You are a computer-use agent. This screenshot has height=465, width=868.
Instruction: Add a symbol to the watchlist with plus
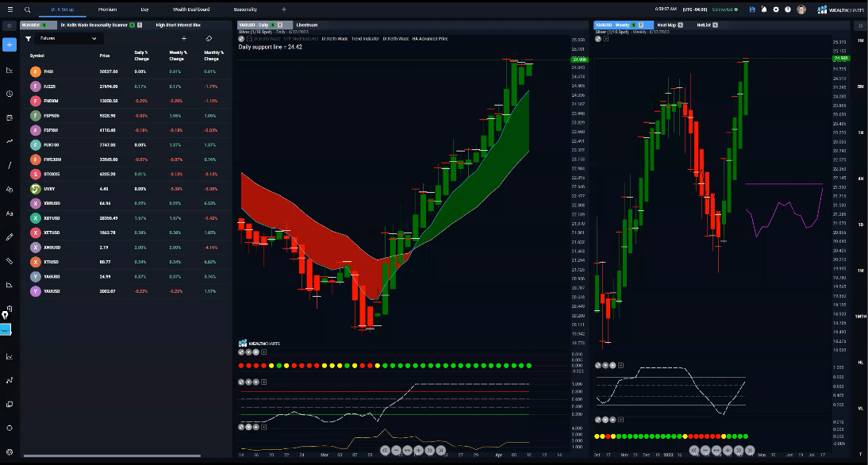pos(184,39)
